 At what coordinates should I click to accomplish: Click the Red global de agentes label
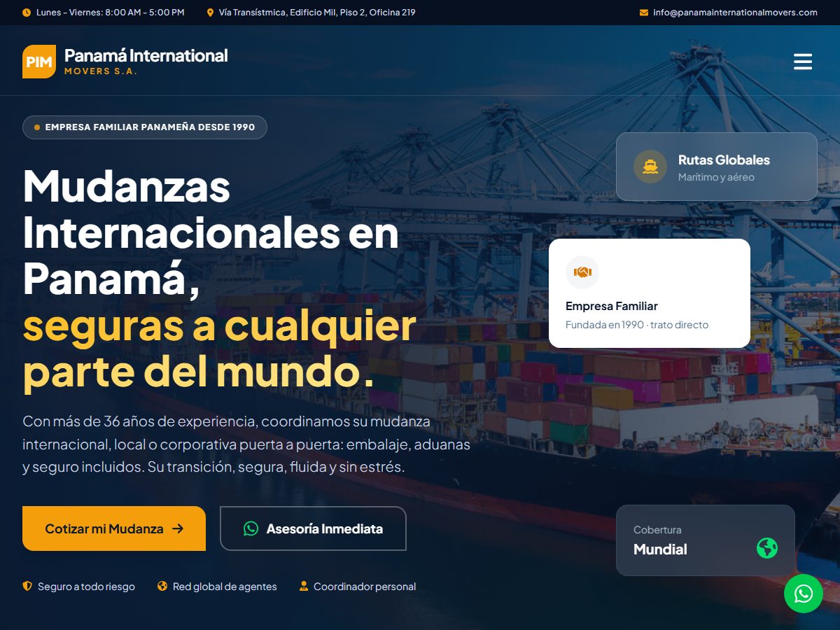click(225, 587)
